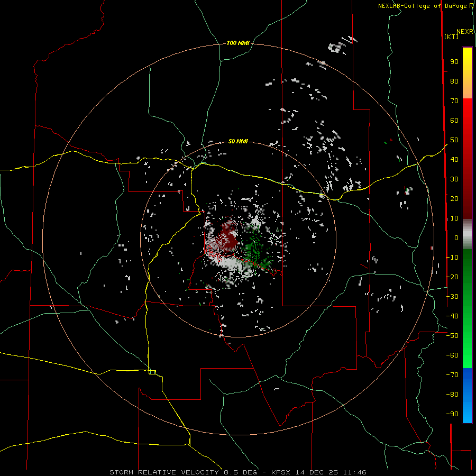Click the -90 value on the velocity scale

452,414
